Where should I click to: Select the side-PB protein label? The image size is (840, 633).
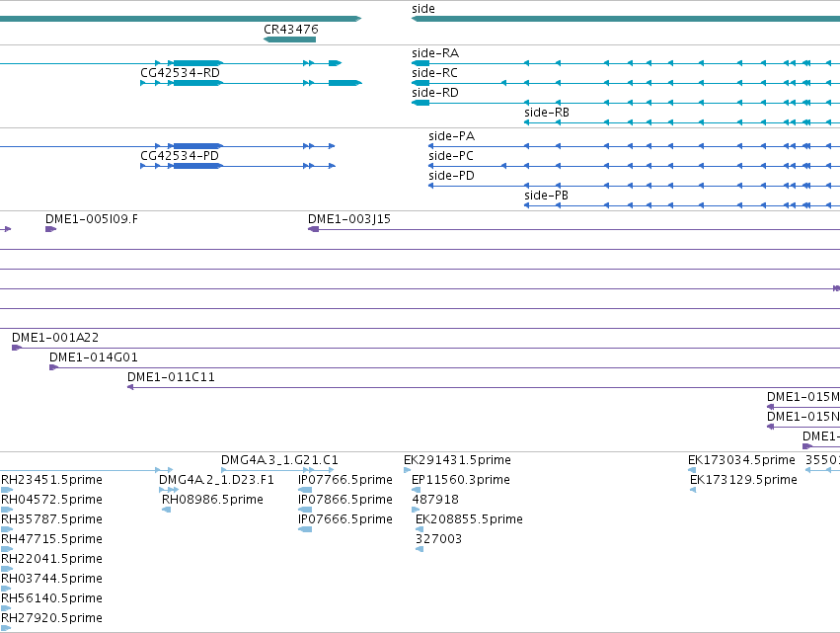point(547,196)
